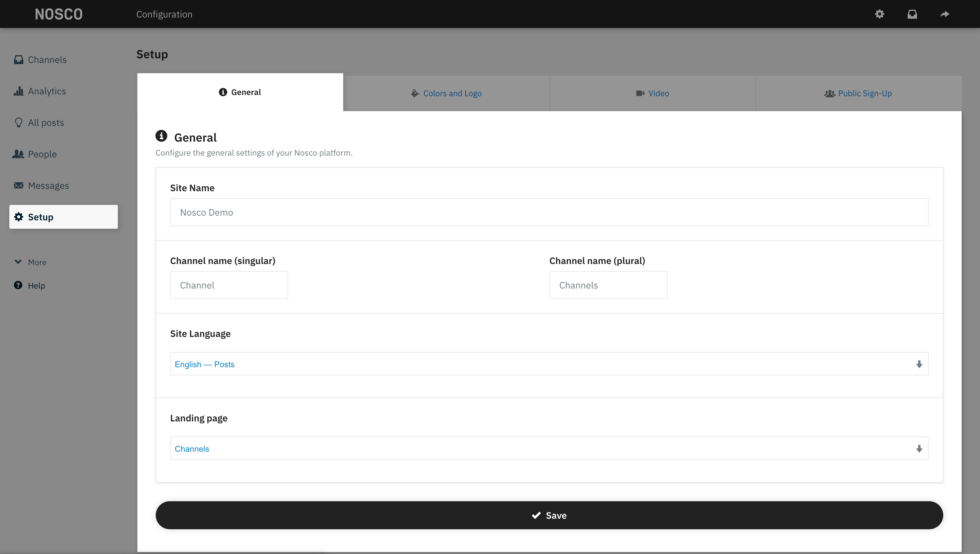
Task: Open the inbox tray icon in top bar
Action: pyautogui.click(x=912, y=14)
